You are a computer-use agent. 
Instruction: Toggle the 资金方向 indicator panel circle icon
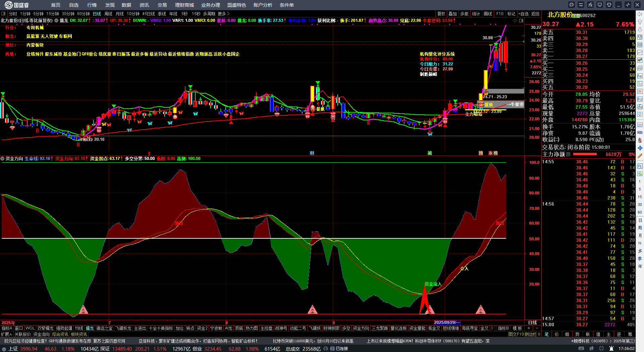(2, 159)
